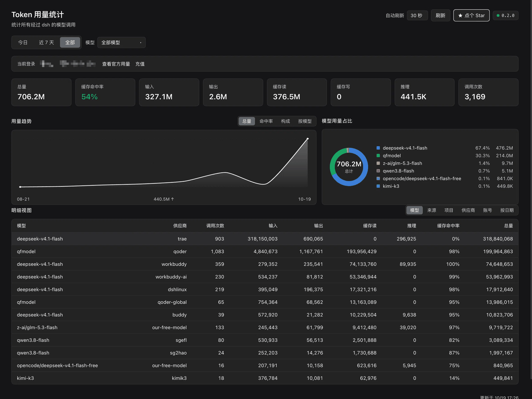This screenshot has width=532, height=399.
Task: Click the 总量 706.2M stat card
Action: click(x=42, y=92)
